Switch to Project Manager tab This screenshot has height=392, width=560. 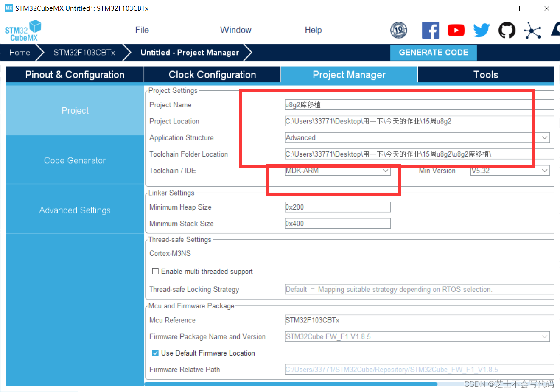(x=349, y=75)
